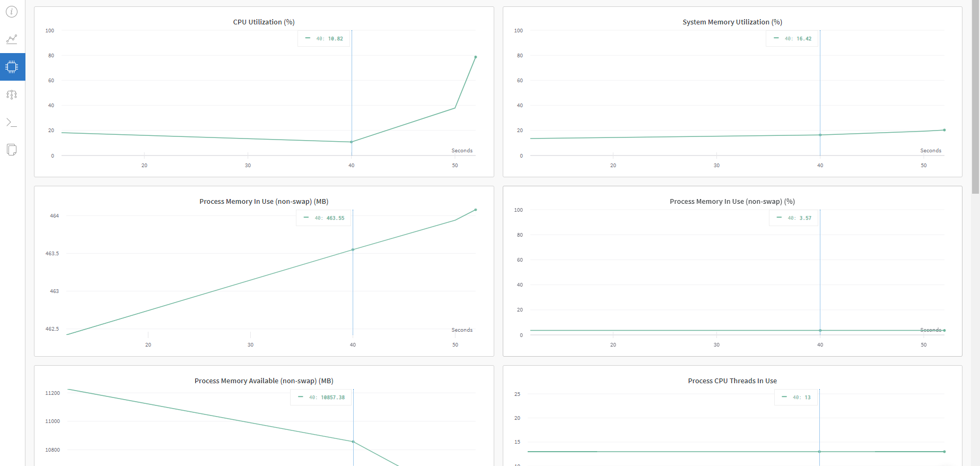Click Process Memory Available (non-swap) (MB) title
This screenshot has height=466, width=980.
264,381
